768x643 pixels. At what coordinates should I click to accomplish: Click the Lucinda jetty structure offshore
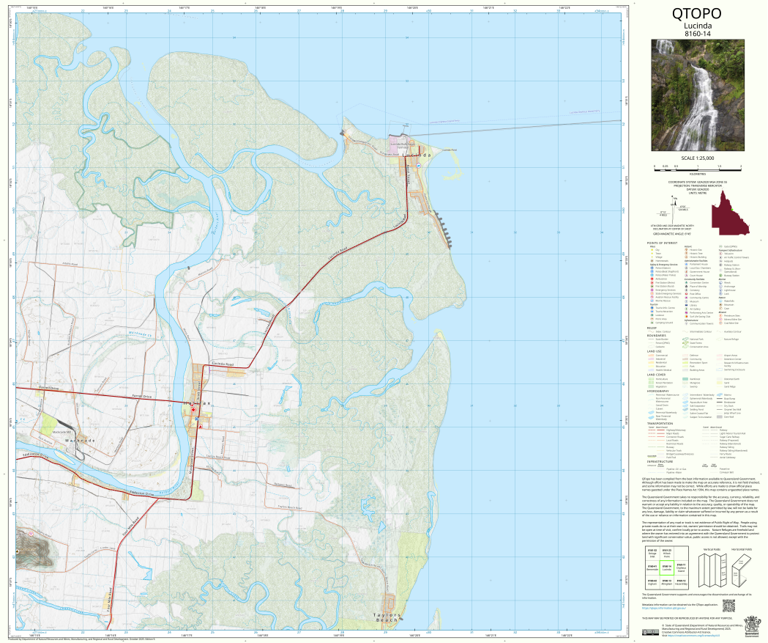514,127
